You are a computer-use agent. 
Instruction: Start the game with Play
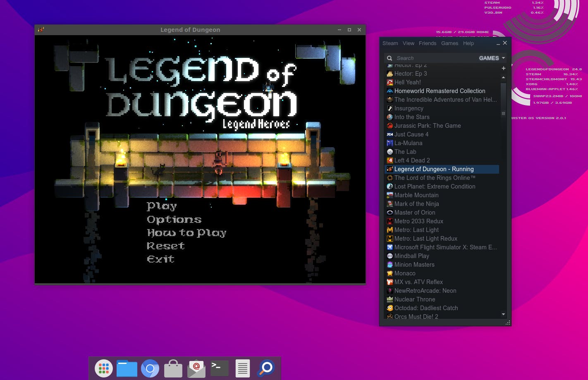(x=162, y=206)
